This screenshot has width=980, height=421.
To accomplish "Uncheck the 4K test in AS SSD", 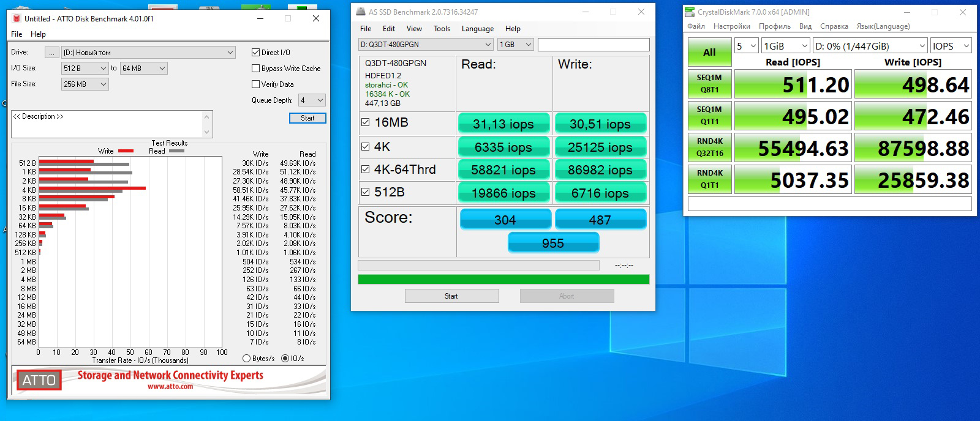I will (366, 146).
